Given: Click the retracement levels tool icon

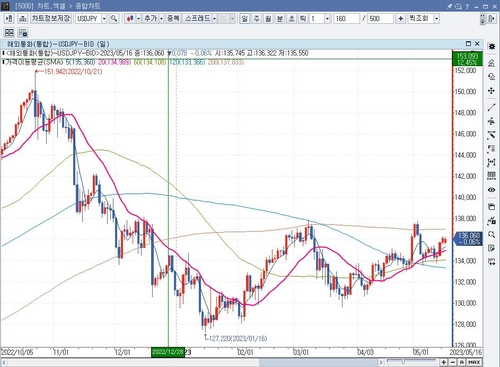Looking at the screenshot, I should [491, 149].
